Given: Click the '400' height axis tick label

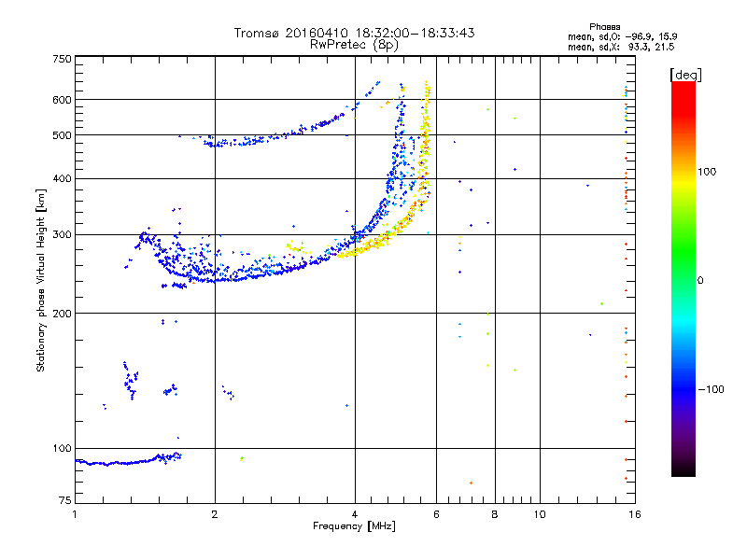Looking at the screenshot, I should click(62, 178).
